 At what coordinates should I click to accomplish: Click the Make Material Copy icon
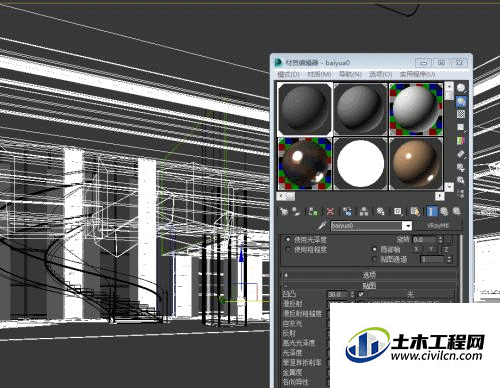pyautogui.click(x=347, y=211)
